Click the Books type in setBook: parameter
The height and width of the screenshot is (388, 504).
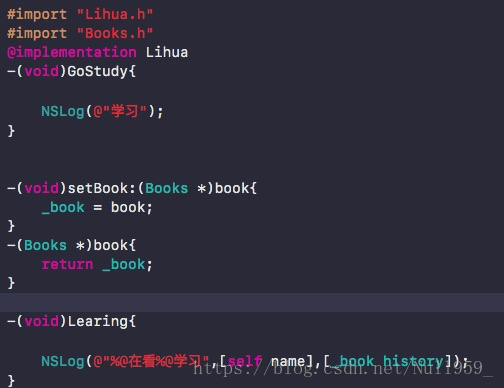[167, 188]
